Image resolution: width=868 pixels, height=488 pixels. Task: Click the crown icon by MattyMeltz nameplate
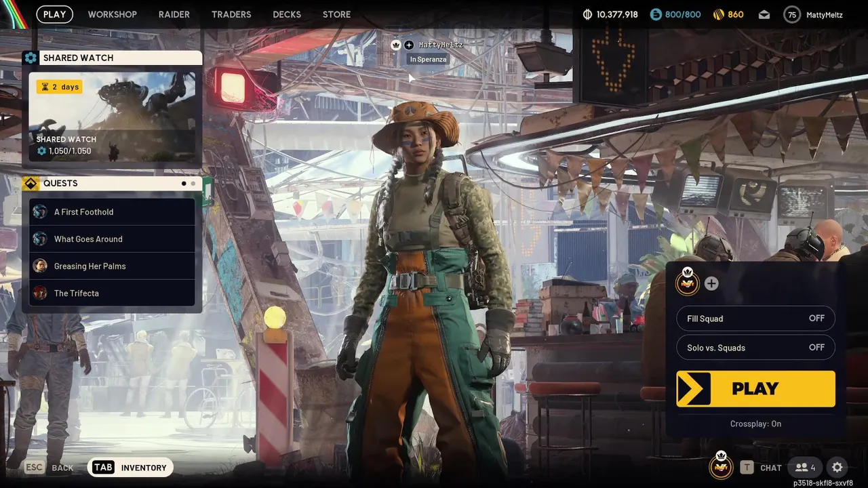[396, 45]
